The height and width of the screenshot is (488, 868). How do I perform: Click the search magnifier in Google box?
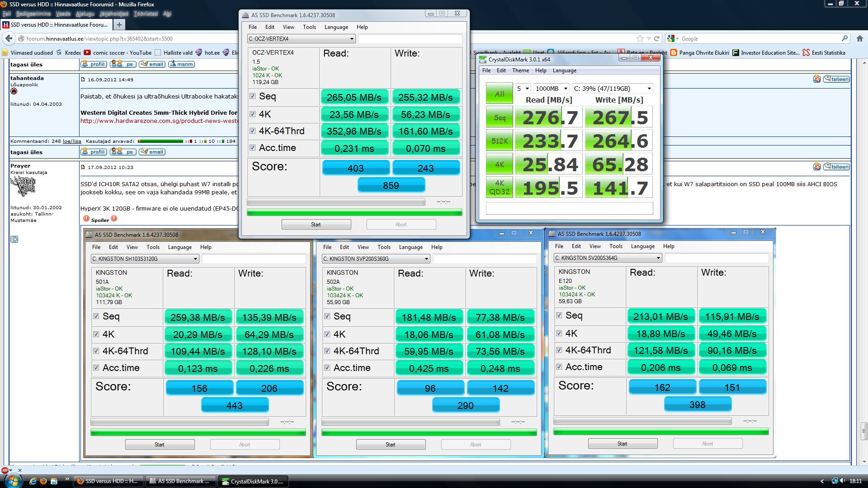[844, 39]
